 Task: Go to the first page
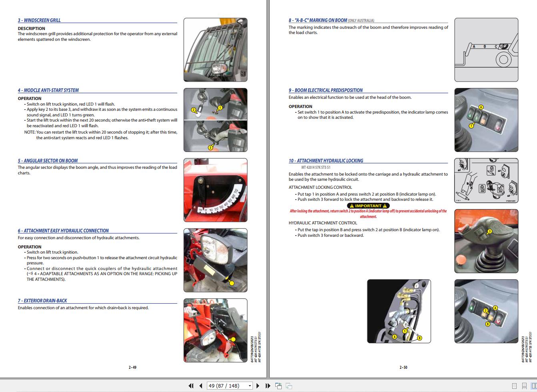191,386
